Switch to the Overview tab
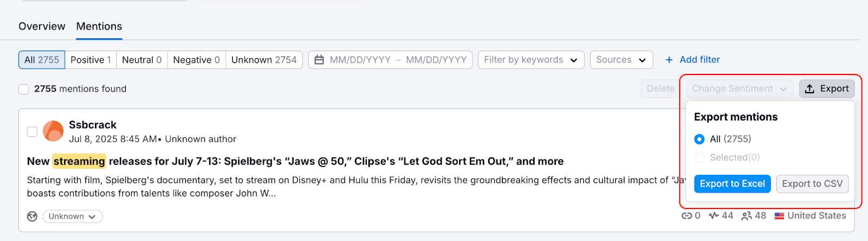The image size is (868, 241). (42, 26)
